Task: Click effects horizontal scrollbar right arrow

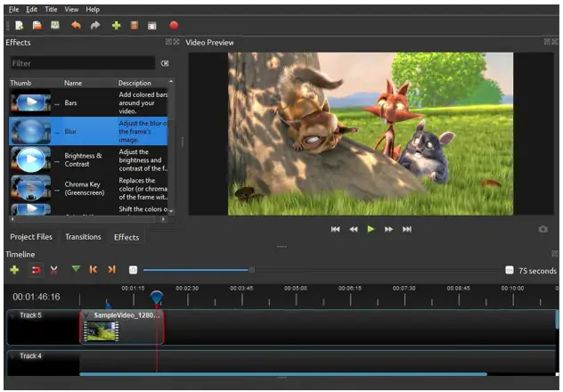Action: click(164, 219)
